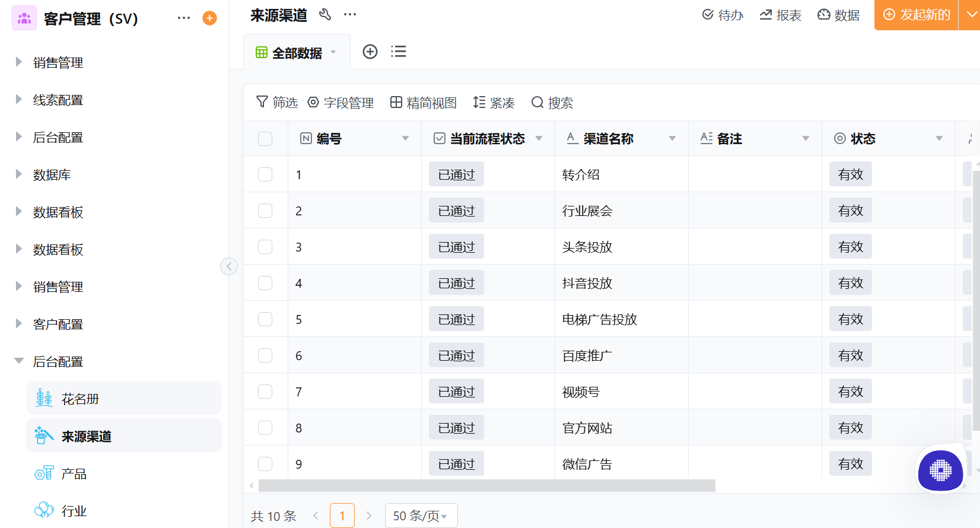980x528 pixels.
Task: Collapse the sidebar with the arrow handle
Action: tap(229, 266)
